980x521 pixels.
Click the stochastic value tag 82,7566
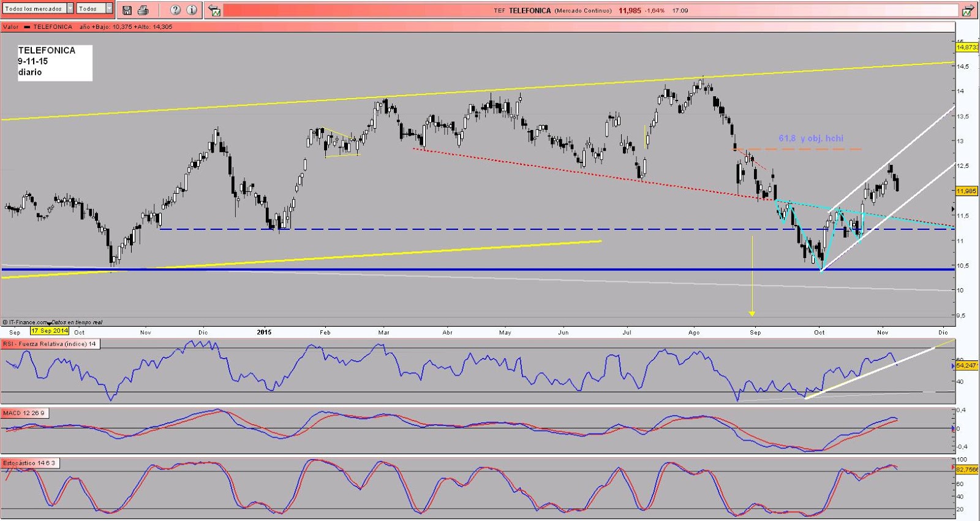pyautogui.click(x=967, y=469)
